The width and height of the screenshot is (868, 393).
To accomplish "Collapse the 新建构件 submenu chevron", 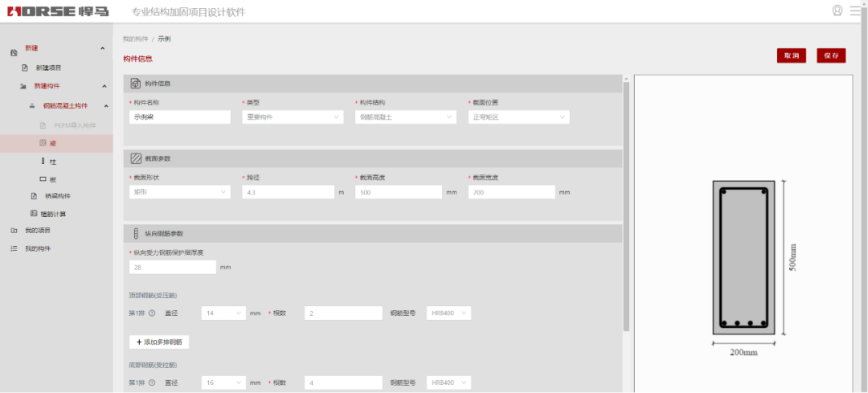I will tap(104, 86).
